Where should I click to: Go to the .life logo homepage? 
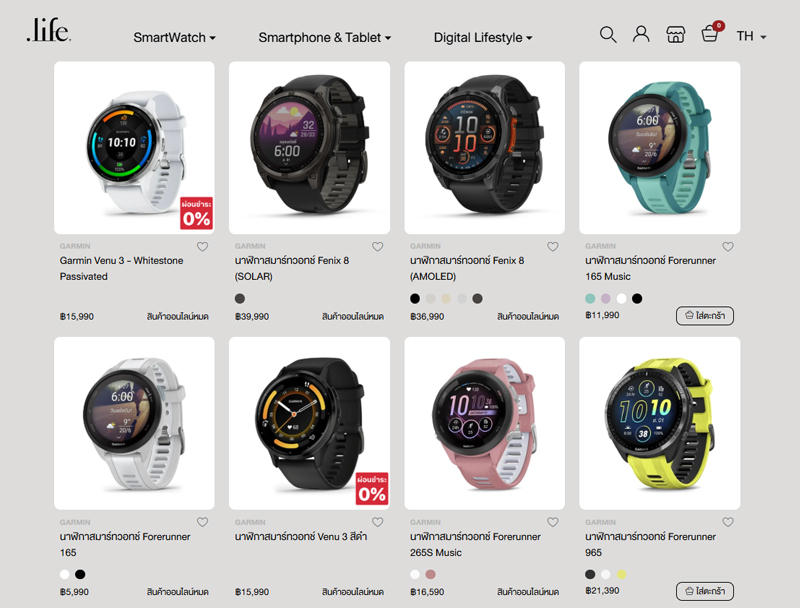tap(48, 30)
